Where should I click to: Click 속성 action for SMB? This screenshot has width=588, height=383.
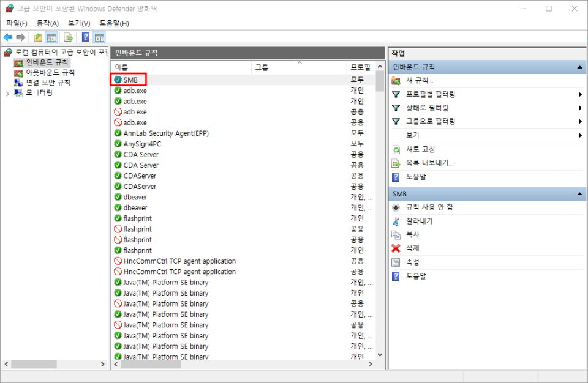coord(412,262)
